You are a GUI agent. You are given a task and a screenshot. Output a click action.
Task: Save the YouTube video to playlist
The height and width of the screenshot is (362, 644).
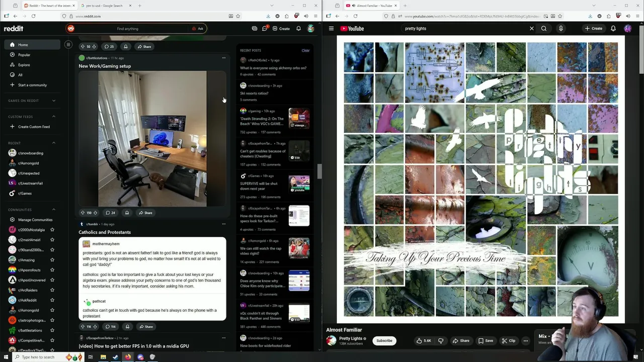(x=486, y=341)
